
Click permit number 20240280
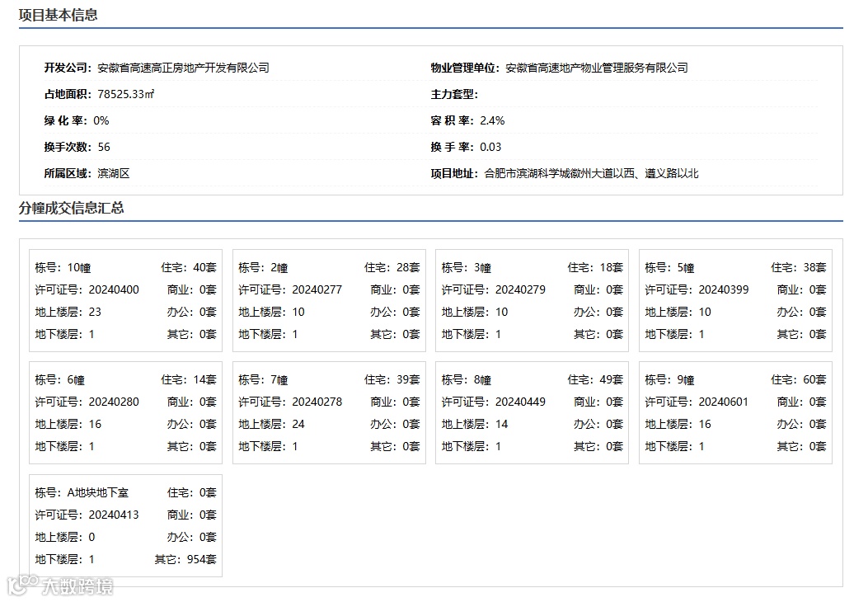click(x=114, y=402)
